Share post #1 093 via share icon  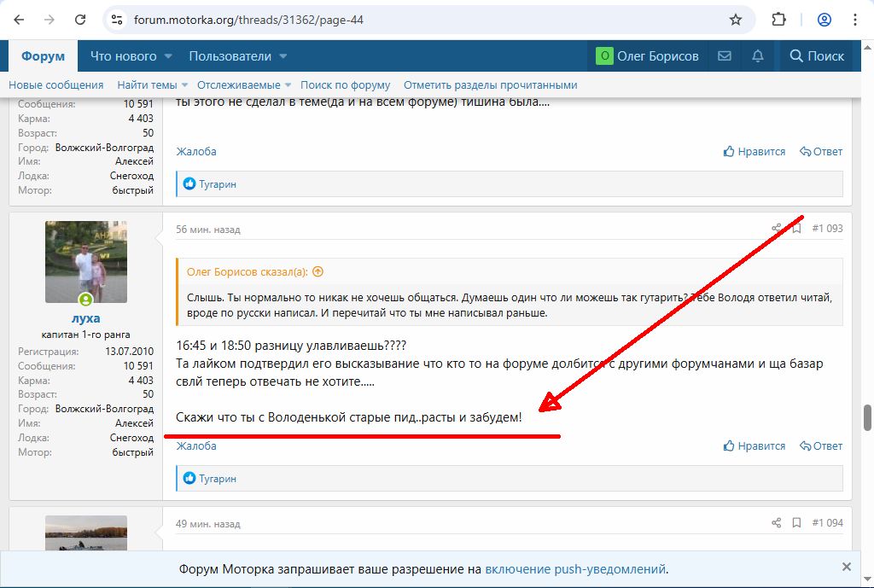tap(776, 229)
